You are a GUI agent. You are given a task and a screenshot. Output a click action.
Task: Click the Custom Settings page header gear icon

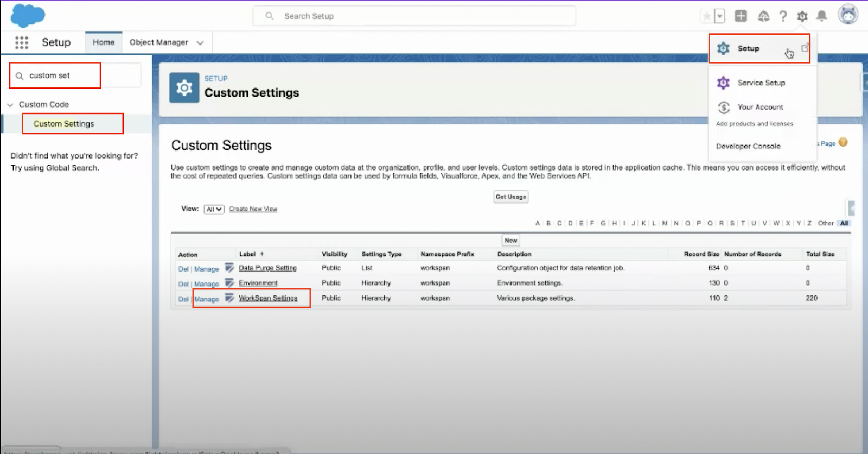pyautogui.click(x=184, y=88)
